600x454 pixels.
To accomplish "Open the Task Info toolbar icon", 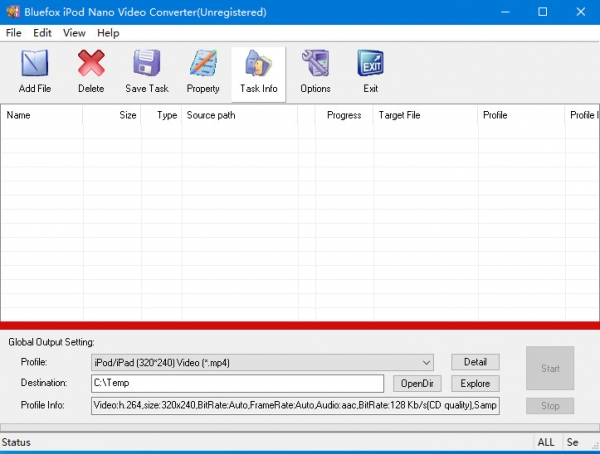I will pos(258,74).
